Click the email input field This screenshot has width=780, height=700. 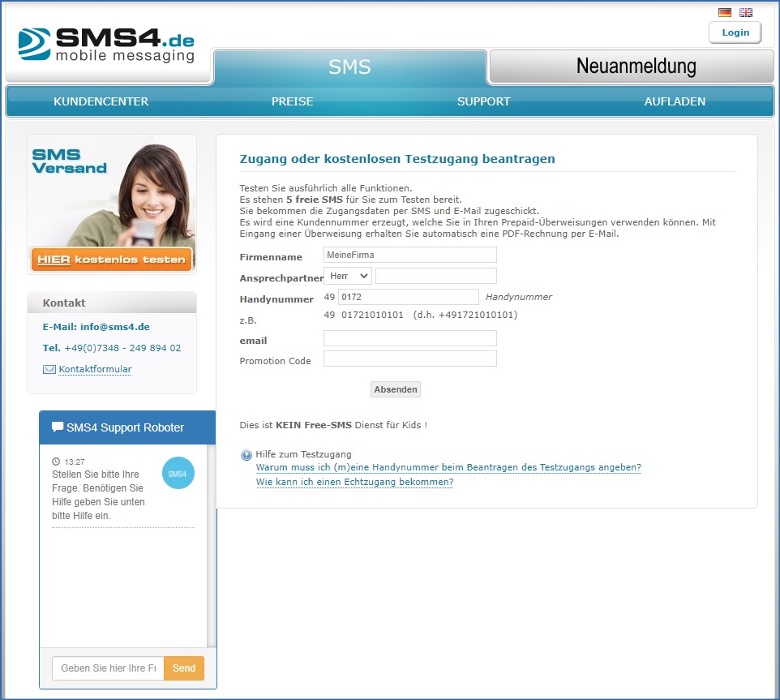click(x=409, y=338)
